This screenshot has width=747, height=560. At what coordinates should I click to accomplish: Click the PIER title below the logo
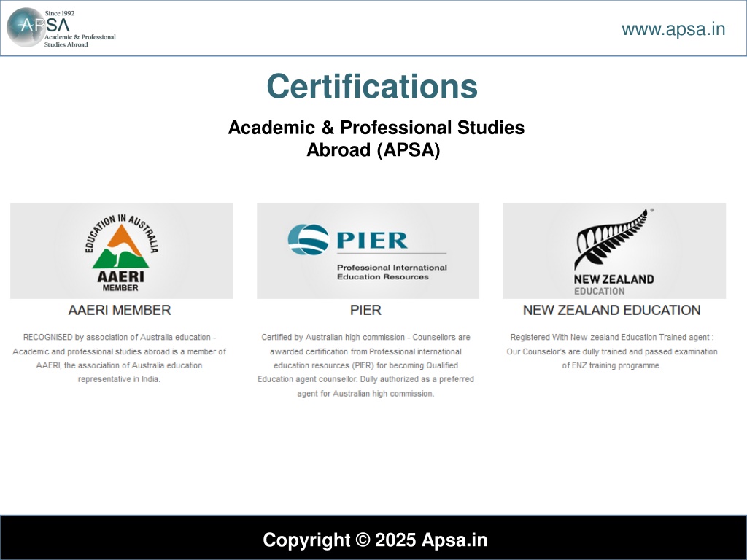366,310
